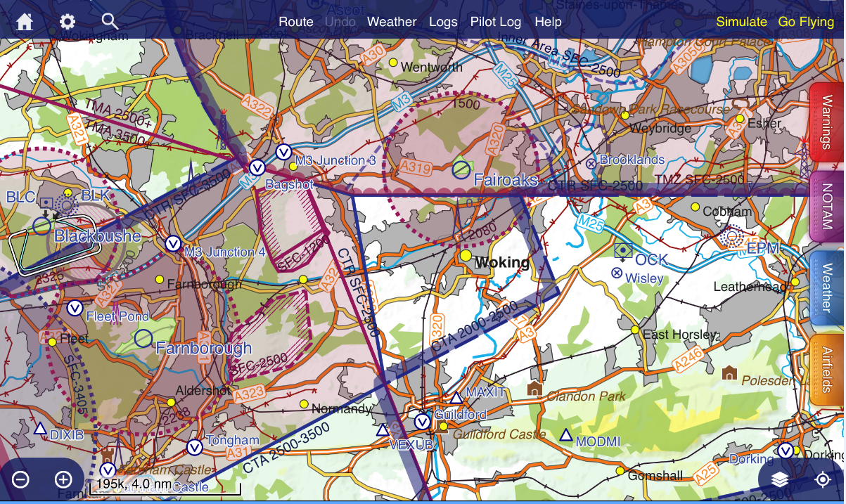Image resolution: width=846 pixels, height=504 pixels.
Task: Expand the Airfields side tab
Action: click(827, 370)
